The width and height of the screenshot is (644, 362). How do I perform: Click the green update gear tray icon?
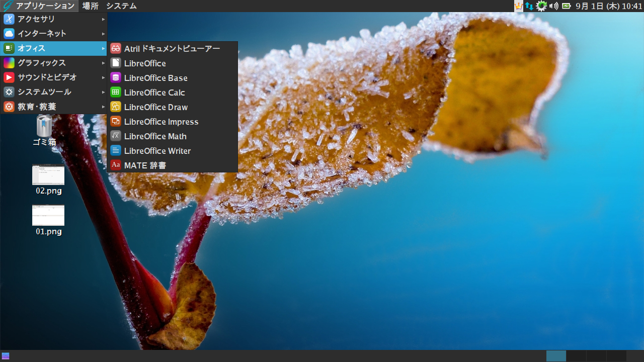(x=541, y=6)
